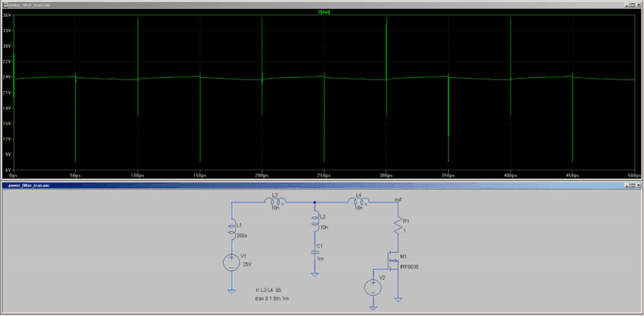This screenshot has height=316, width=644.
Task: Click the 'out' net label
Action: click(398, 200)
